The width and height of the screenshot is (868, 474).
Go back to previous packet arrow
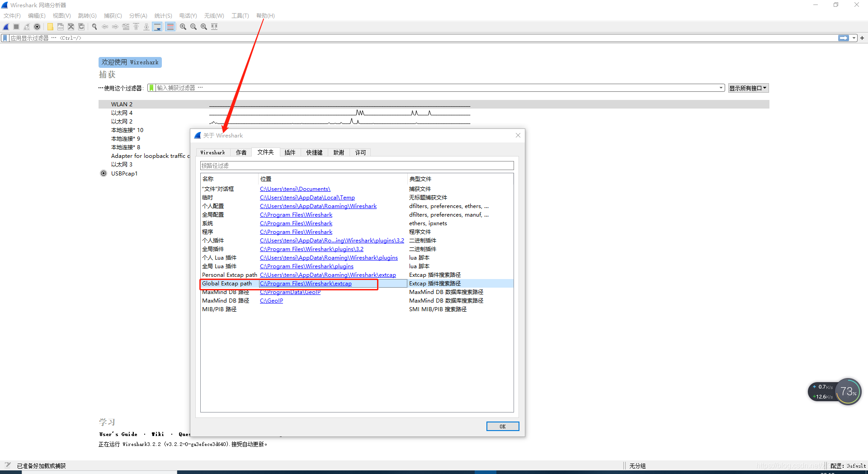pos(105,27)
